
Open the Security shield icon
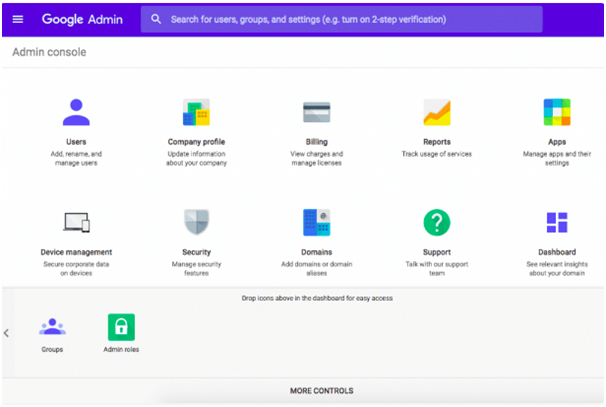196,222
